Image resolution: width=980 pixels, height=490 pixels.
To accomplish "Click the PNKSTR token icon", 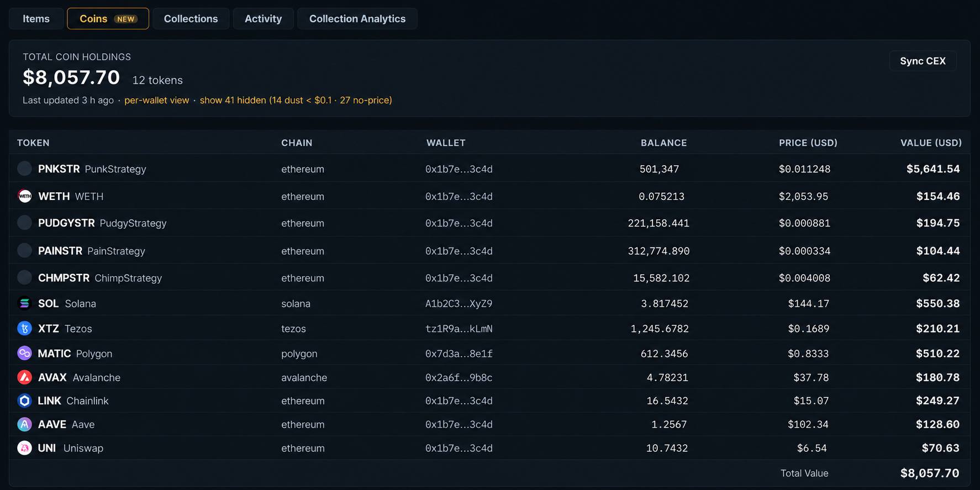I will click(24, 168).
